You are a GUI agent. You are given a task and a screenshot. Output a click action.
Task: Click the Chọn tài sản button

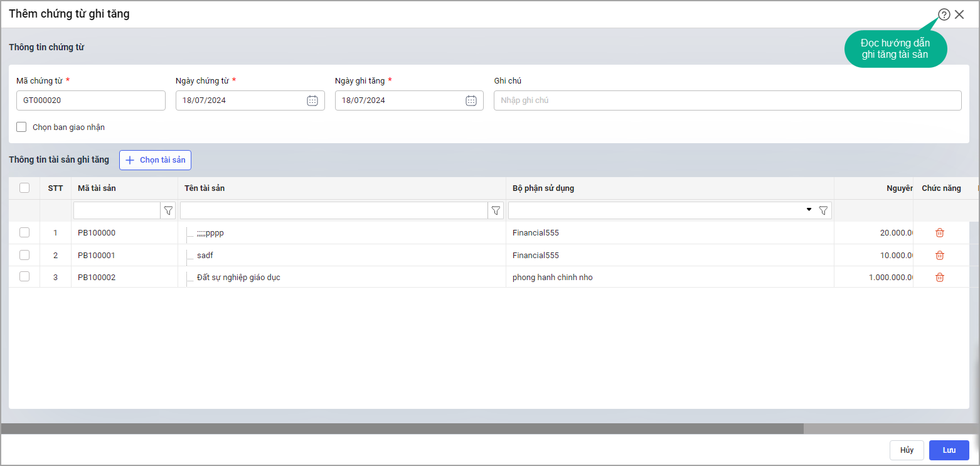click(156, 160)
